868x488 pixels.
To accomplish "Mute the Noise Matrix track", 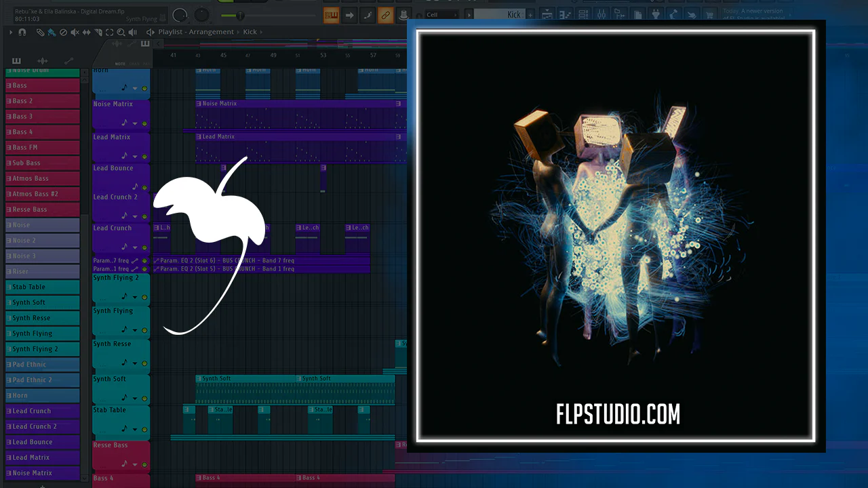I will (x=144, y=124).
